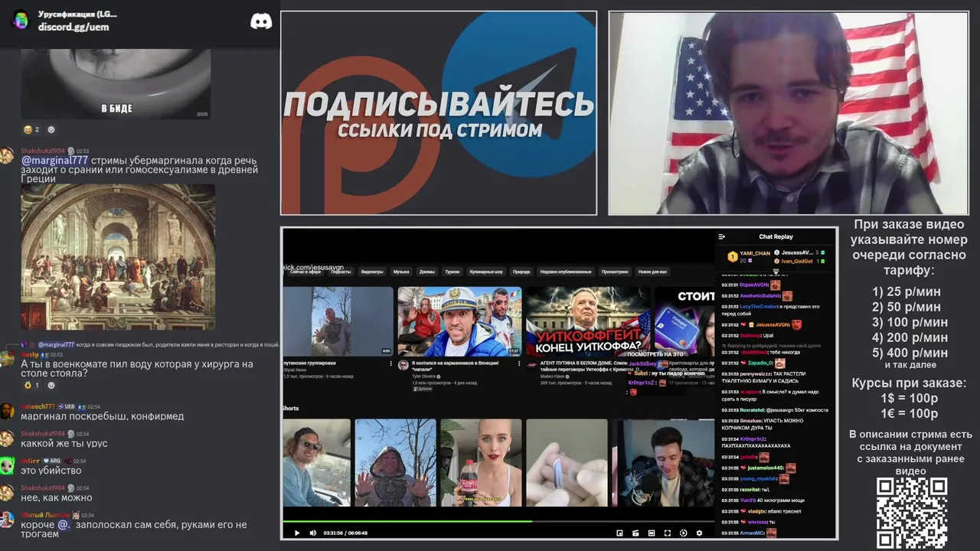The width and height of the screenshot is (980, 551).
Task: Select the Музыка category chip
Action: (x=401, y=272)
